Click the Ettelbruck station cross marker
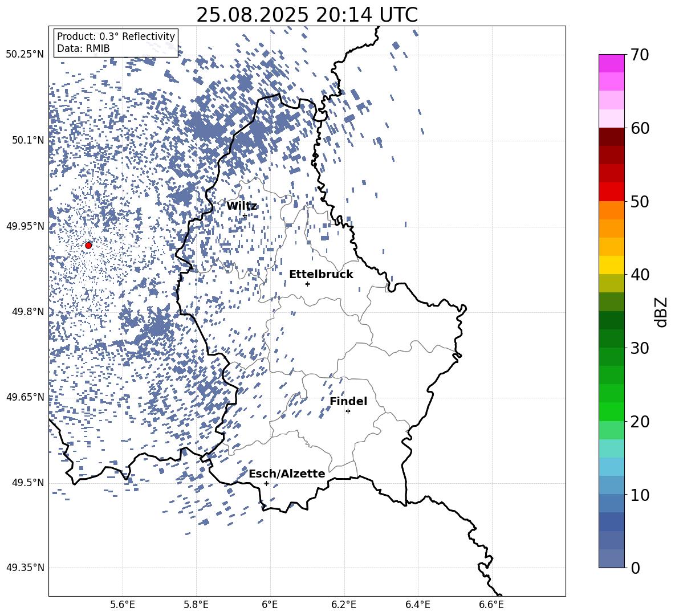Screen dimensions: 675x616 pos(307,284)
